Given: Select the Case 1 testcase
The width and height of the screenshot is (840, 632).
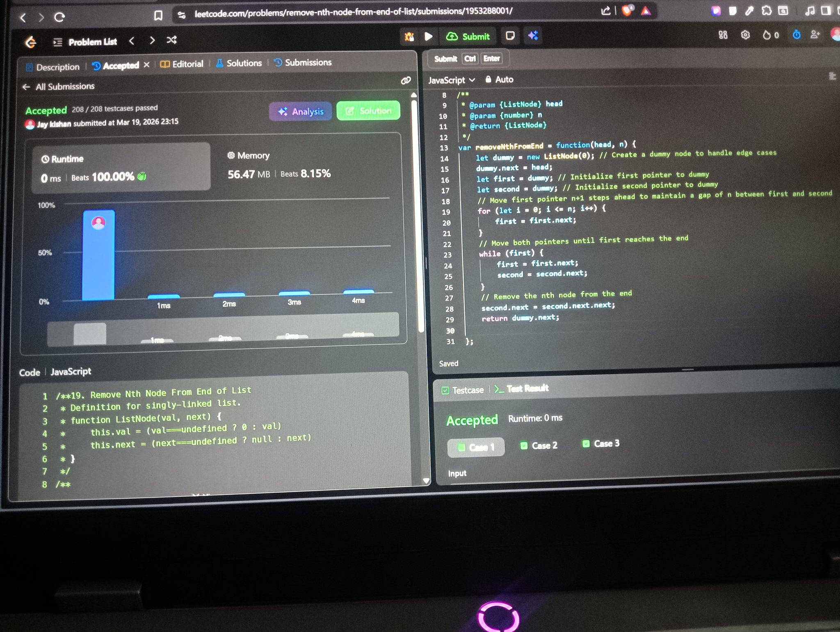Looking at the screenshot, I should (x=476, y=447).
